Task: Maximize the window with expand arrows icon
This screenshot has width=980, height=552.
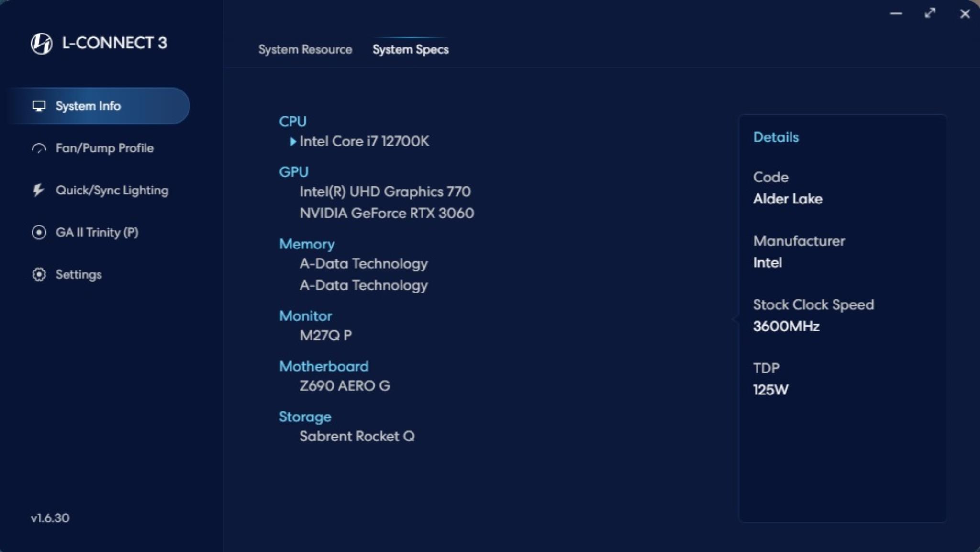Action: 930,13
